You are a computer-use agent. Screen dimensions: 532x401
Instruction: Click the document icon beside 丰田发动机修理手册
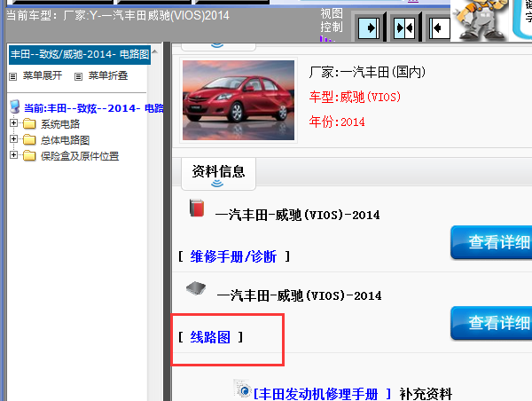pyautogui.click(x=243, y=389)
